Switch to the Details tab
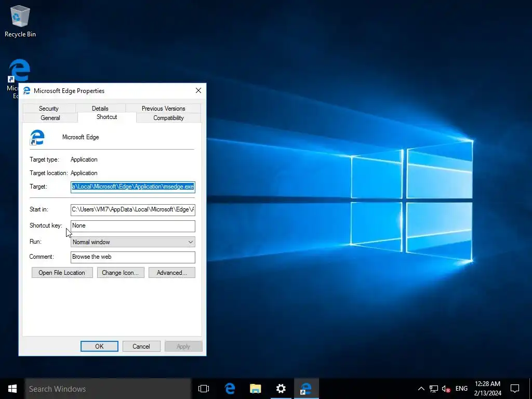This screenshot has height=399, width=532. (100, 108)
